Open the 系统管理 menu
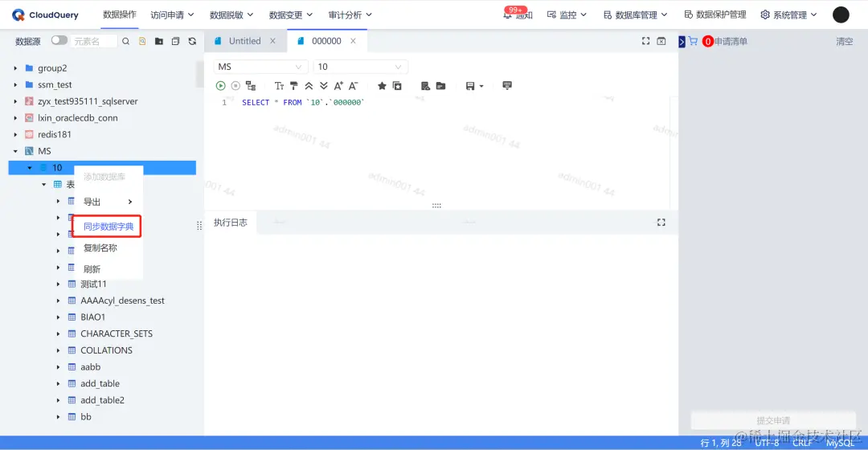This screenshot has height=450, width=868. click(789, 15)
